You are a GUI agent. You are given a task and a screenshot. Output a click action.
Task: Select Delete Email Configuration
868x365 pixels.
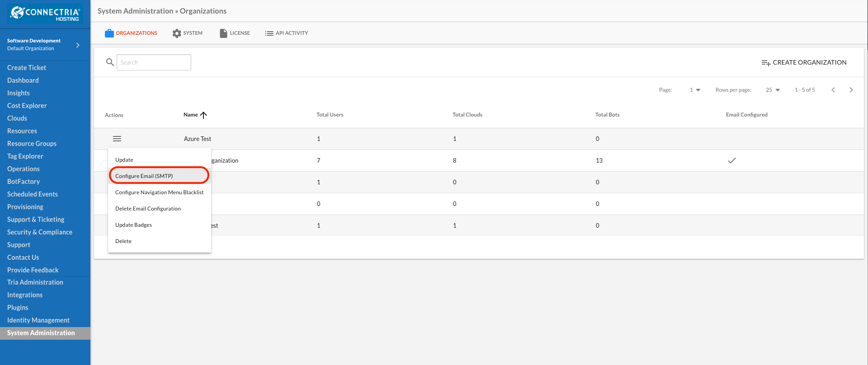point(160,209)
